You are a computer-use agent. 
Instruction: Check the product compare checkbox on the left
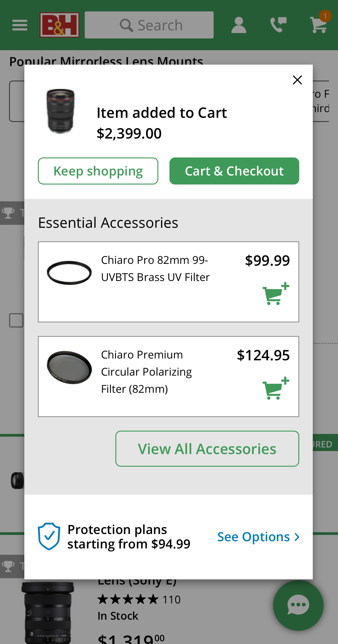point(17,320)
